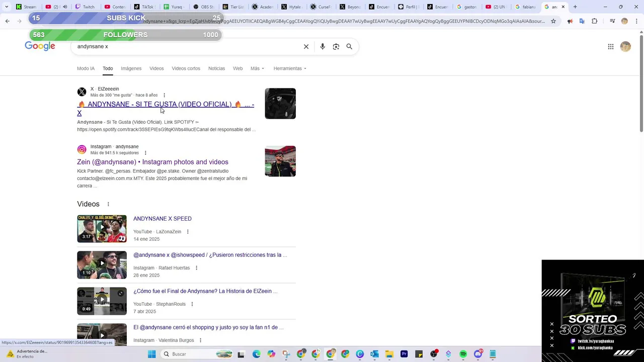Open more options for the ElZeeeein X result
This screenshot has width=644, height=362.
pyautogui.click(x=164, y=95)
